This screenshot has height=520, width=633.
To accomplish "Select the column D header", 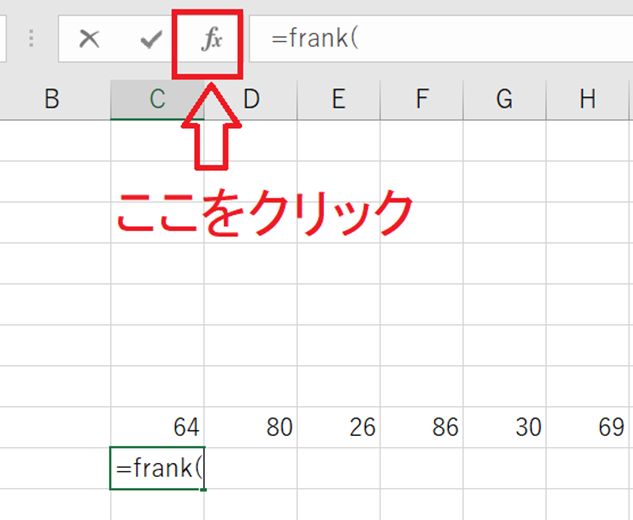I will 251,98.
